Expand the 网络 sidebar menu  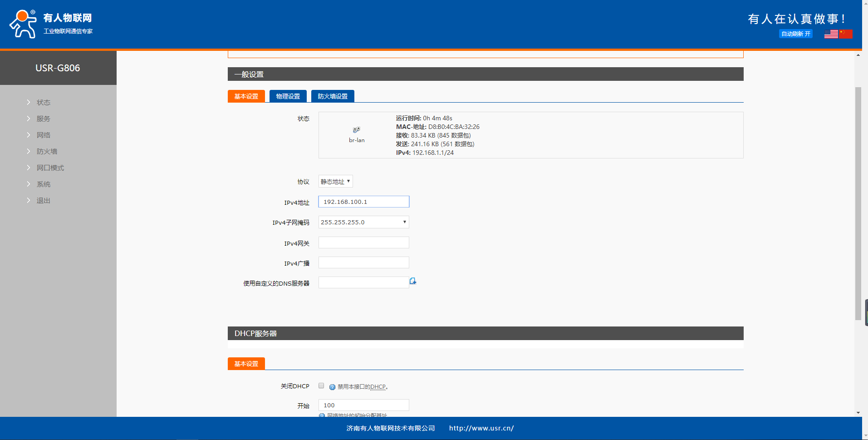pyautogui.click(x=44, y=135)
